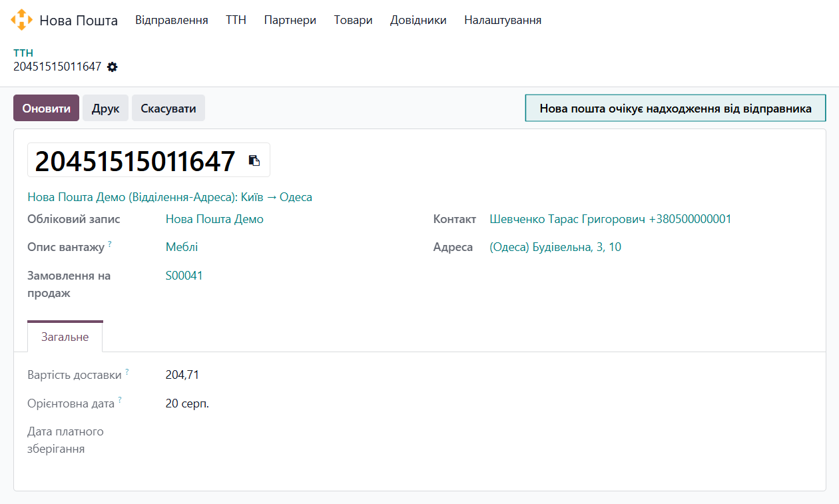Show help tooltip for Вартість доставки

[127, 372]
